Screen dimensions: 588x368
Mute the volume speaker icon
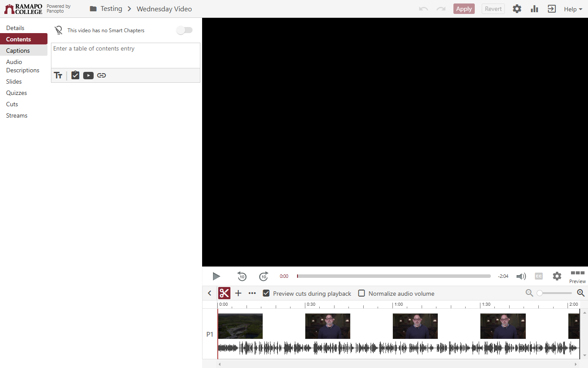click(521, 276)
